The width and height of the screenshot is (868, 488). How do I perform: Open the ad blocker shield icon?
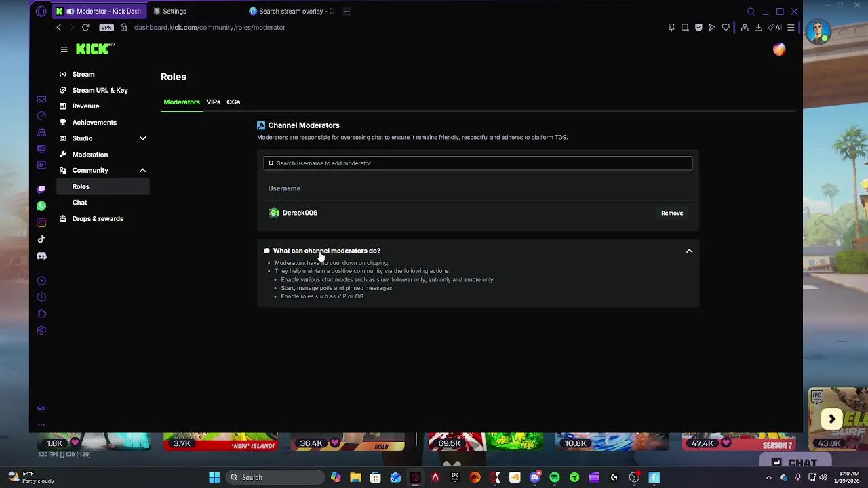698,28
